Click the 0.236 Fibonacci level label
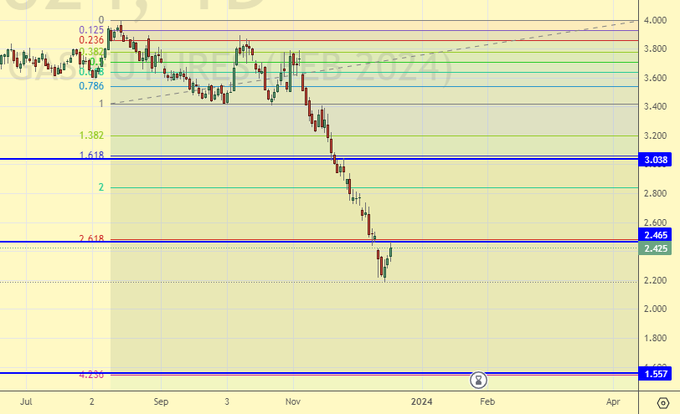680x414 pixels. coord(91,40)
